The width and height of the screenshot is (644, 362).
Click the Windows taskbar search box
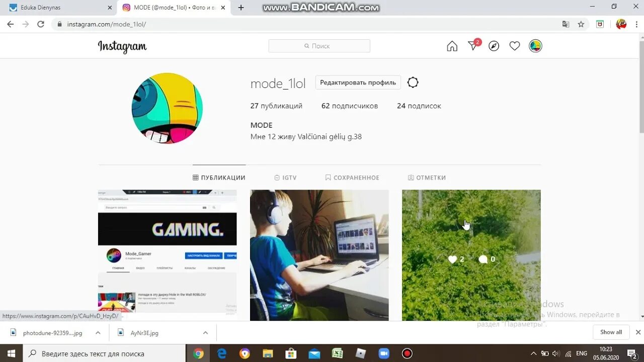(x=104, y=353)
